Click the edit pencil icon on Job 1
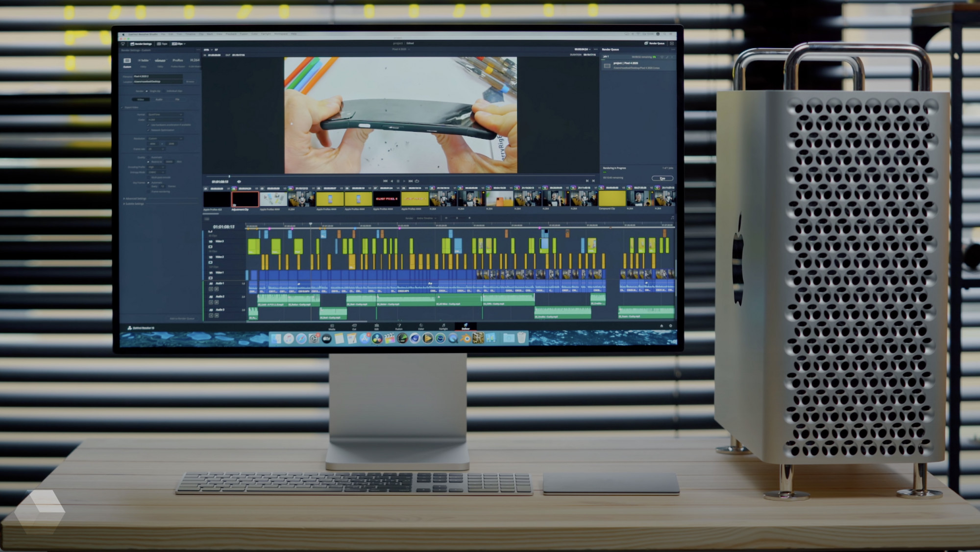 (x=667, y=57)
